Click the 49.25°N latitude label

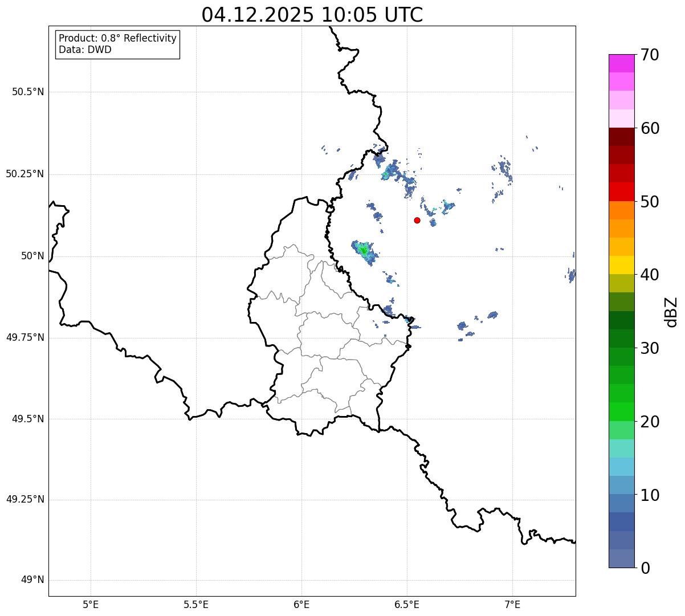pyautogui.click(x=25, y=500)
